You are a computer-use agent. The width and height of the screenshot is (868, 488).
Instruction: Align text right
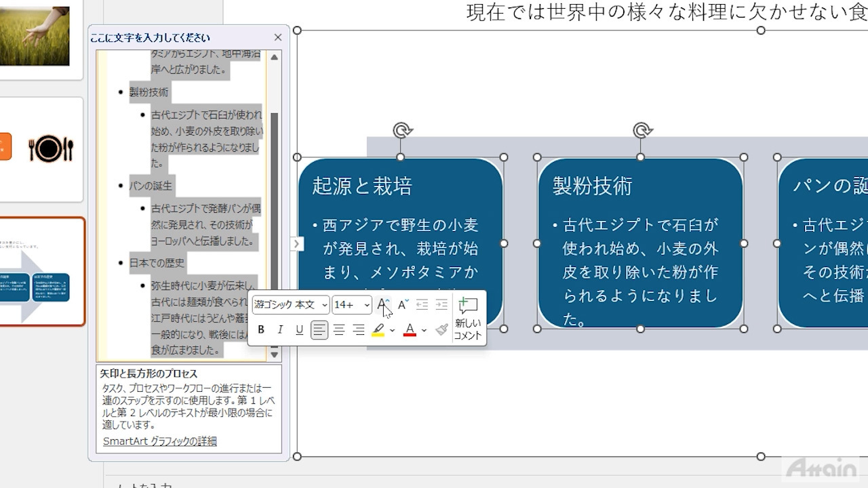359,330
